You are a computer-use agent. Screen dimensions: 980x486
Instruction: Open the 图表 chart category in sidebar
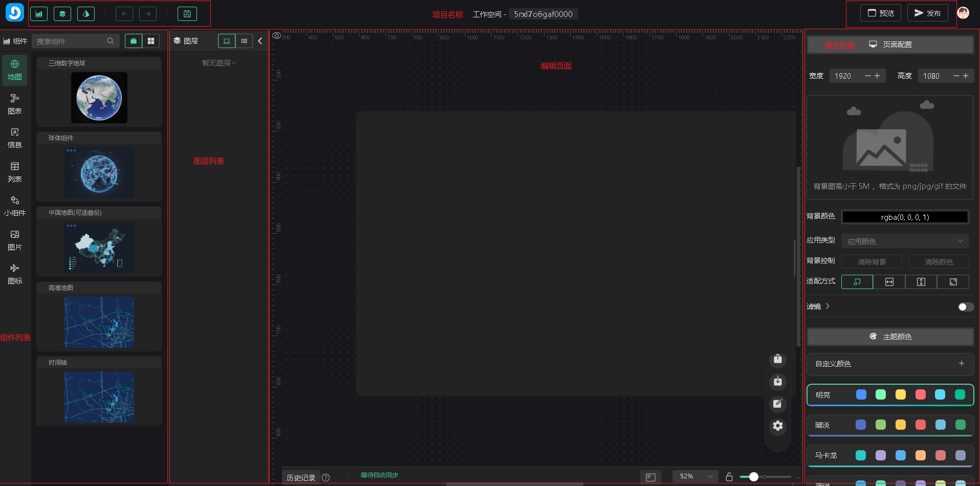pyautogui.click(x=15, y=104)
